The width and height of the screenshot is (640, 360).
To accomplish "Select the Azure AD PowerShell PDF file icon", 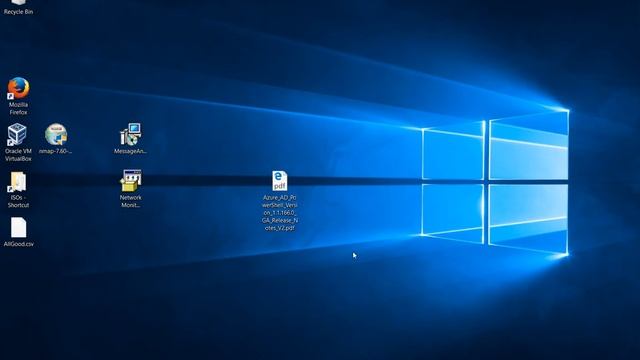I will (x=280, y=181).
